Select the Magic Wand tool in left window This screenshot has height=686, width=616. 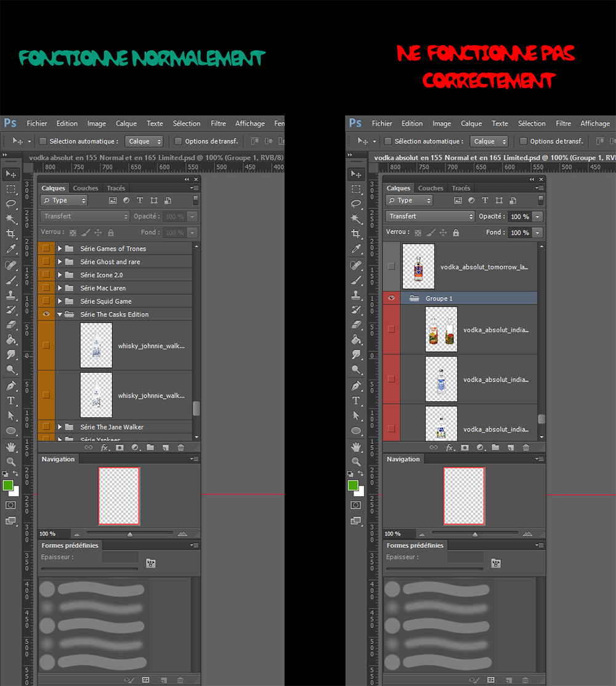coord(11,219)
